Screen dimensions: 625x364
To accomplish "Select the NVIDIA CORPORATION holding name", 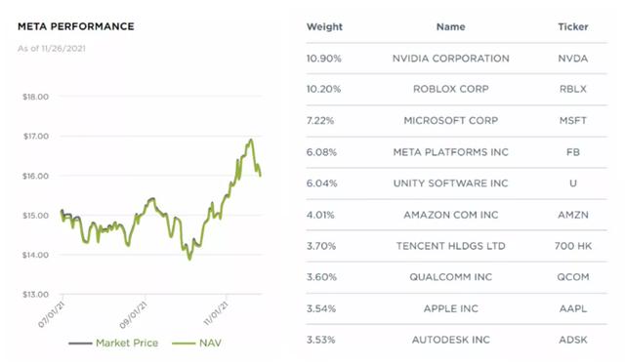I will pyautogui.click(x=451, y=59).
